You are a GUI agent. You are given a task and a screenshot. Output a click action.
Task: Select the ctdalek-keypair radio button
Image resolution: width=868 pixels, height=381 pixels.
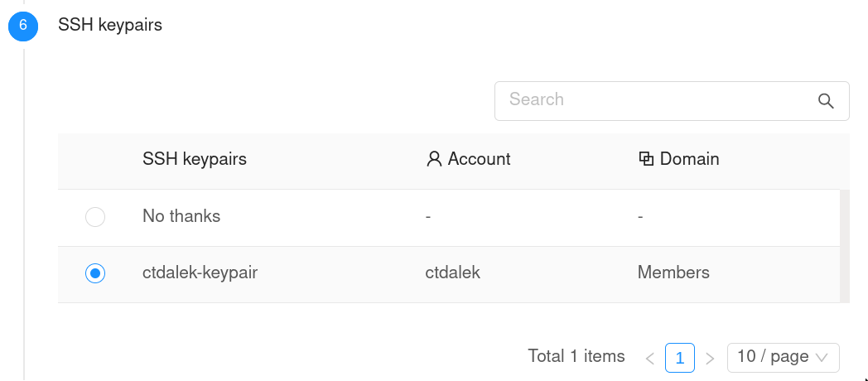pos(95,273)
